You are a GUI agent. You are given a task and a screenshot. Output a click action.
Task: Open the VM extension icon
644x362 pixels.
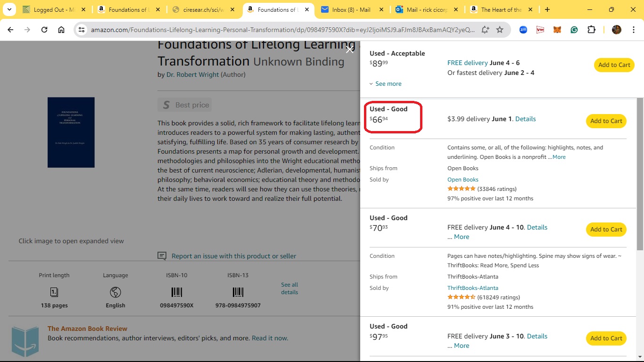pos(540,30)
